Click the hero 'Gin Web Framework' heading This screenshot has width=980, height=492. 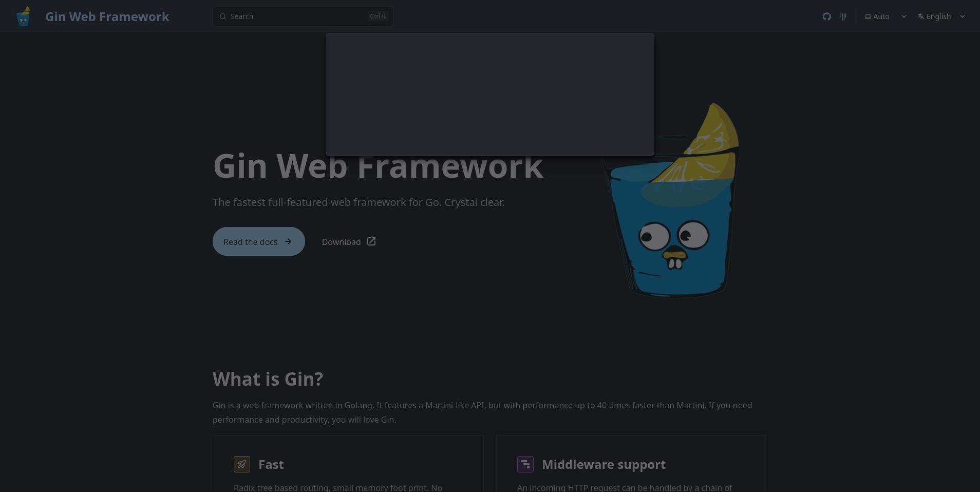[x=378, y=166]
